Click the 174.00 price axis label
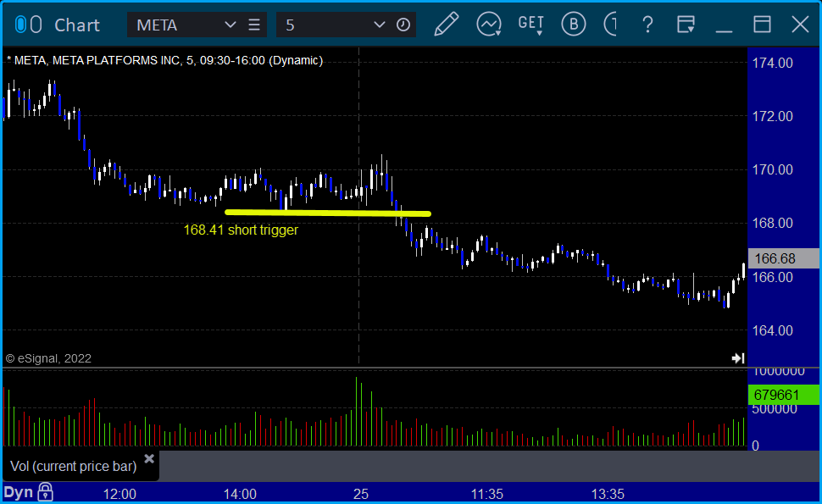Screen dimensions: 822x504 point(772,64)
